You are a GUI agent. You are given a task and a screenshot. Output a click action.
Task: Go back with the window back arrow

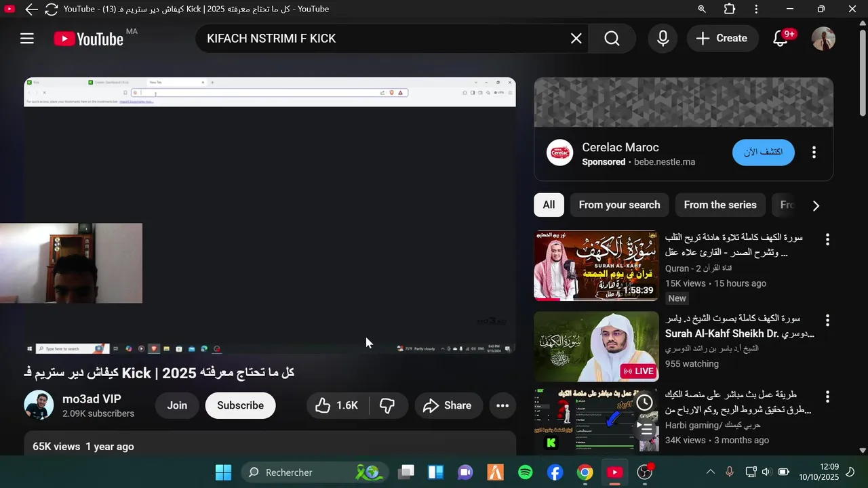(31, 9)
